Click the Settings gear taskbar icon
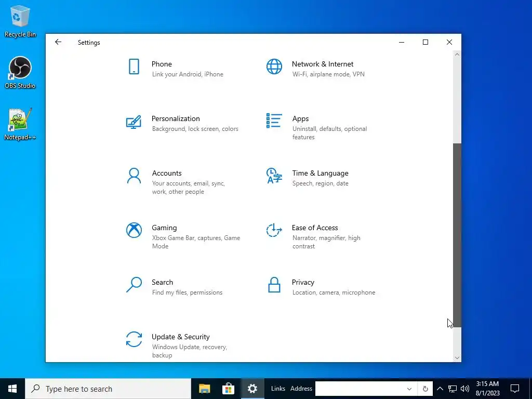 point(252,389)
